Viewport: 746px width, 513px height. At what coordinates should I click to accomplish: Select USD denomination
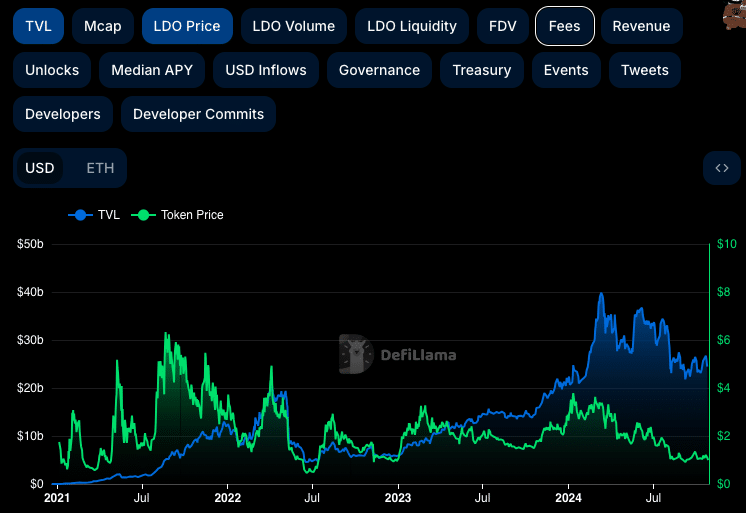click(x=39, y=168)
